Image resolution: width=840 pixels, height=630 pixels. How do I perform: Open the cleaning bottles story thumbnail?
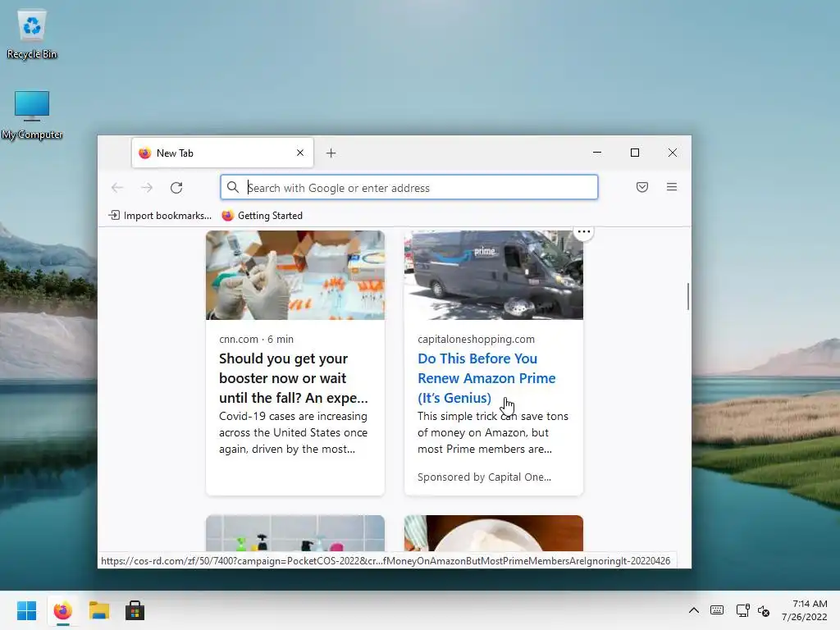295,533
